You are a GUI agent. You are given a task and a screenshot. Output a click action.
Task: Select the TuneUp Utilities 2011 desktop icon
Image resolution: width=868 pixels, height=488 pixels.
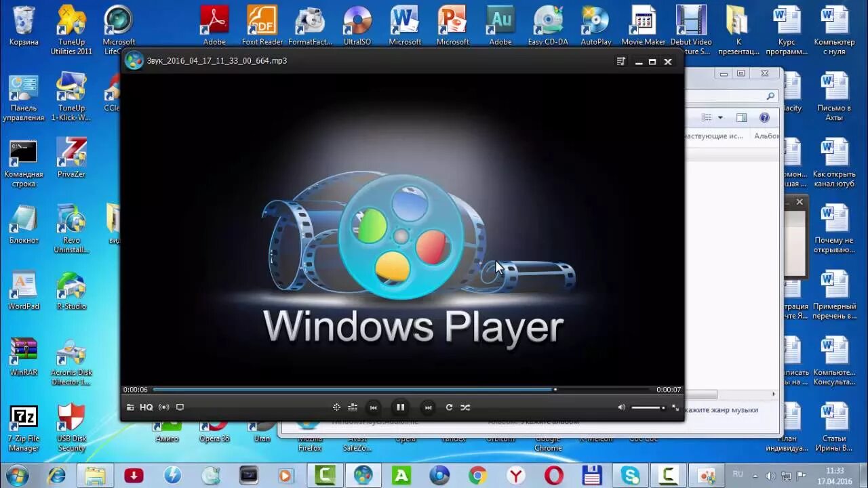pos(71,30)
